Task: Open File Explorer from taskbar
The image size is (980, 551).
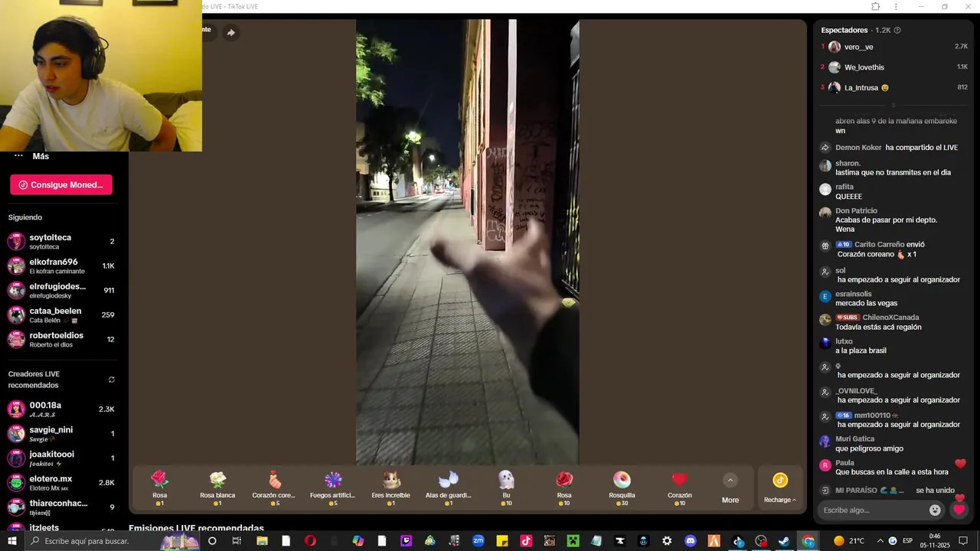Action: (x=262, y=541)
